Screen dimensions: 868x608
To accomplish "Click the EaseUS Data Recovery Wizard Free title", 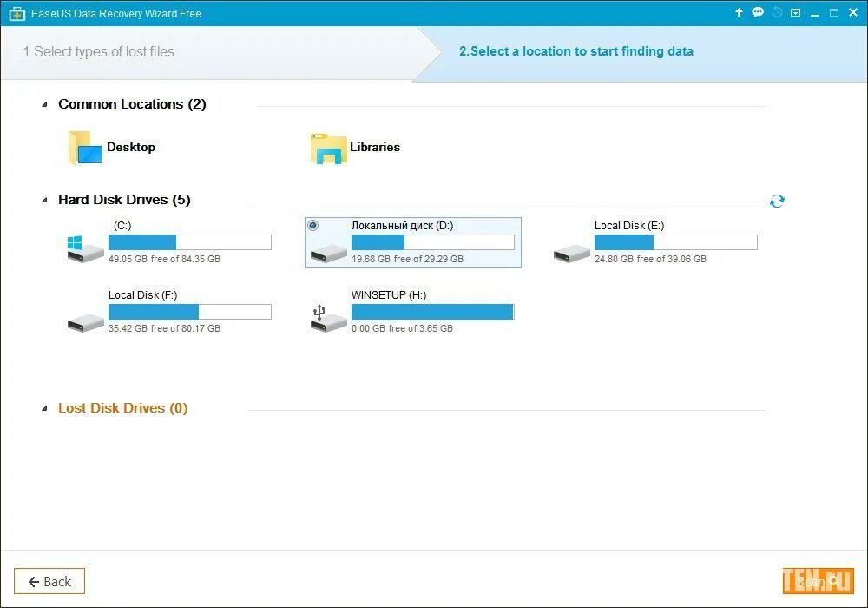I will coord(116,13).
